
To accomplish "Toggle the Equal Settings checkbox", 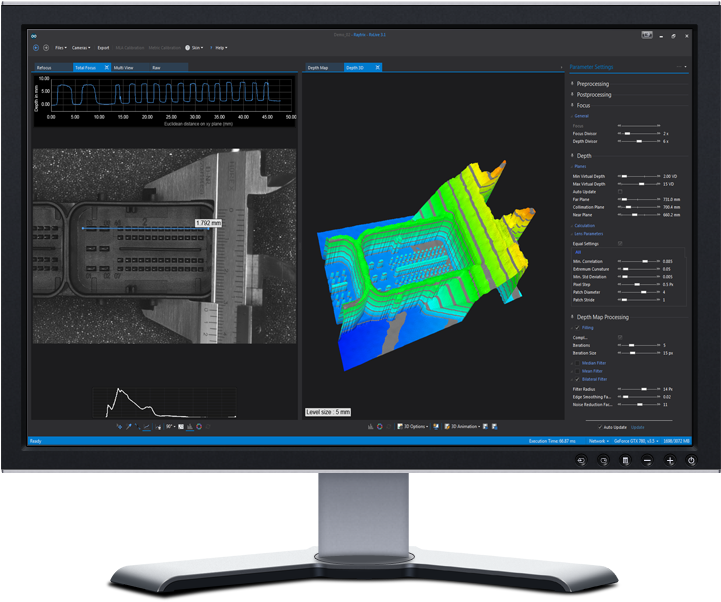I will [x=621, y=243].
